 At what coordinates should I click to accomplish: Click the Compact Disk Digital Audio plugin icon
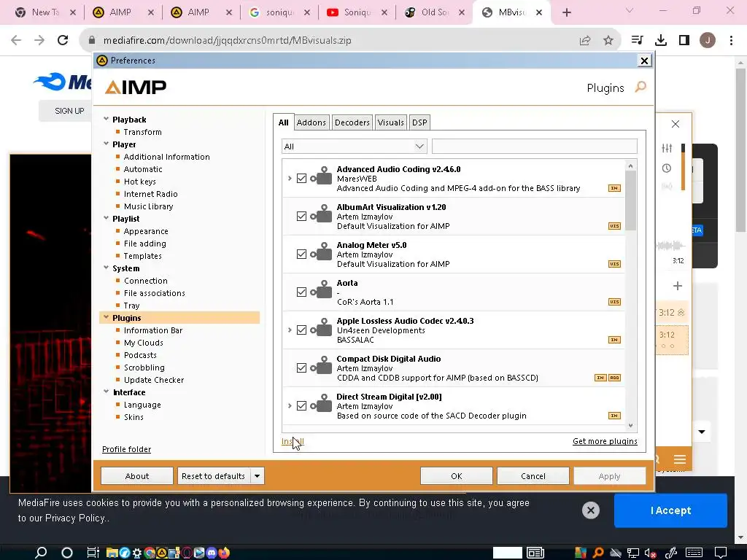tap(322, 366)
